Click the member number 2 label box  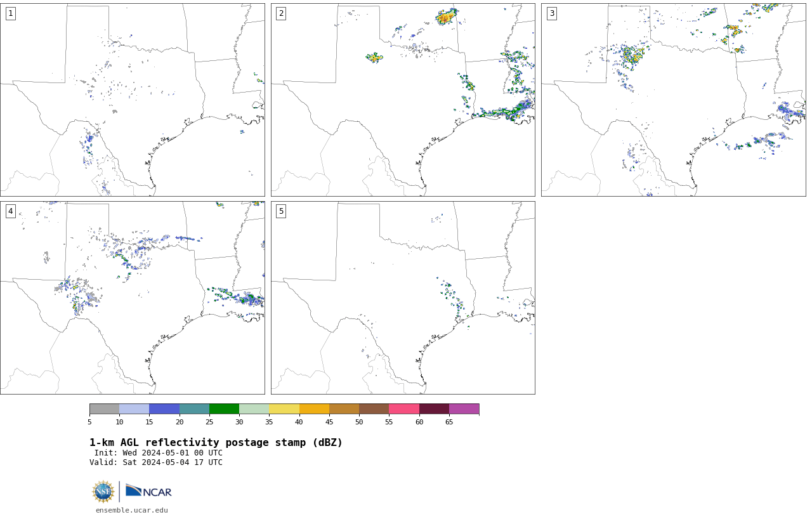point(281,13)
